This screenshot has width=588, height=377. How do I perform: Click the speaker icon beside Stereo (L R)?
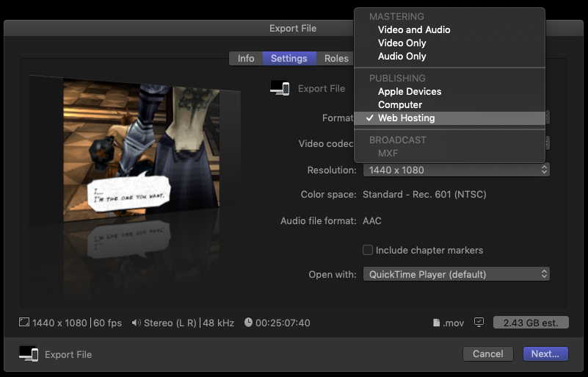tap(136, 323)
